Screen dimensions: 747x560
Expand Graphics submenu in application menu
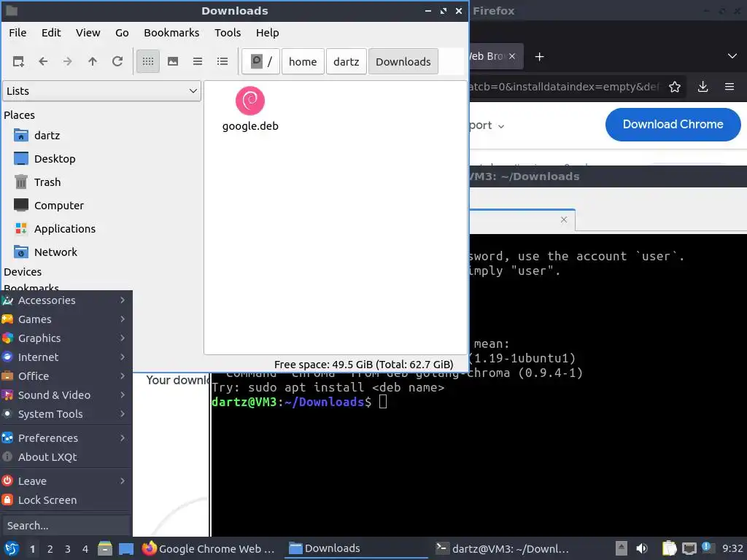point(66,338)
